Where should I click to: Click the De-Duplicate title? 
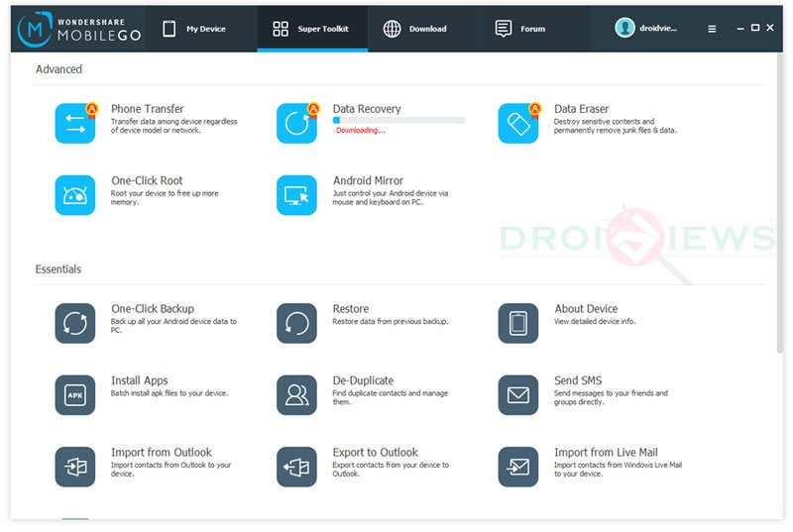coord(363,380)
